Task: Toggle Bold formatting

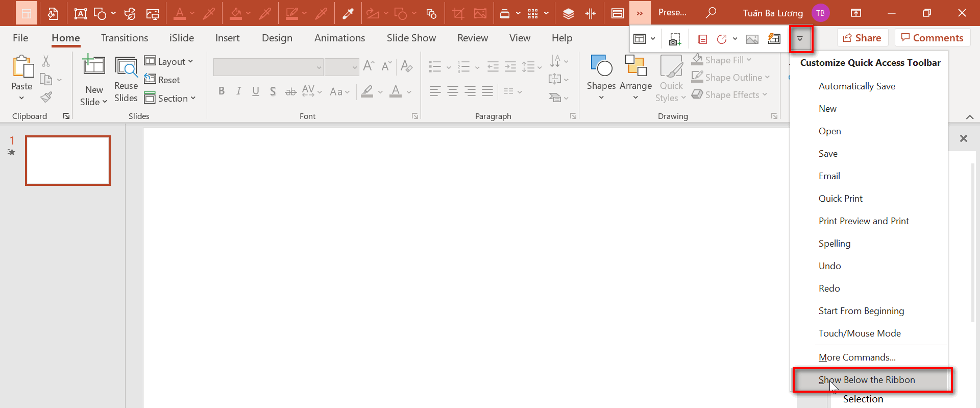Action: coord(222,91)
